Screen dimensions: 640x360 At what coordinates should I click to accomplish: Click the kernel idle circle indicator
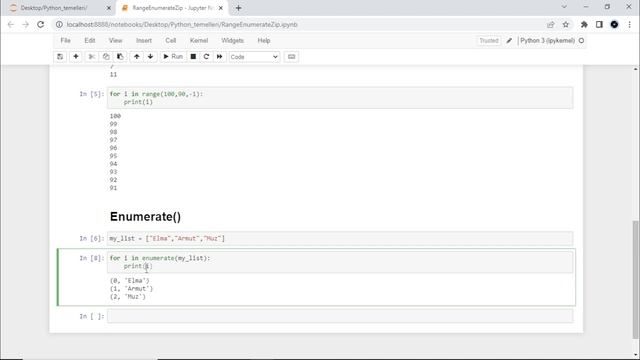(581, 41)
